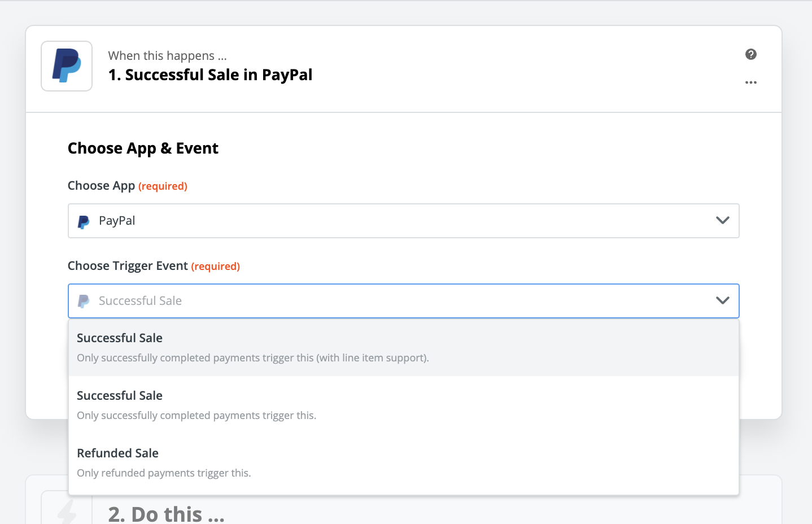Click the large PayPal logo in step header
Screen dimensions: 812x524
[67, 66]
